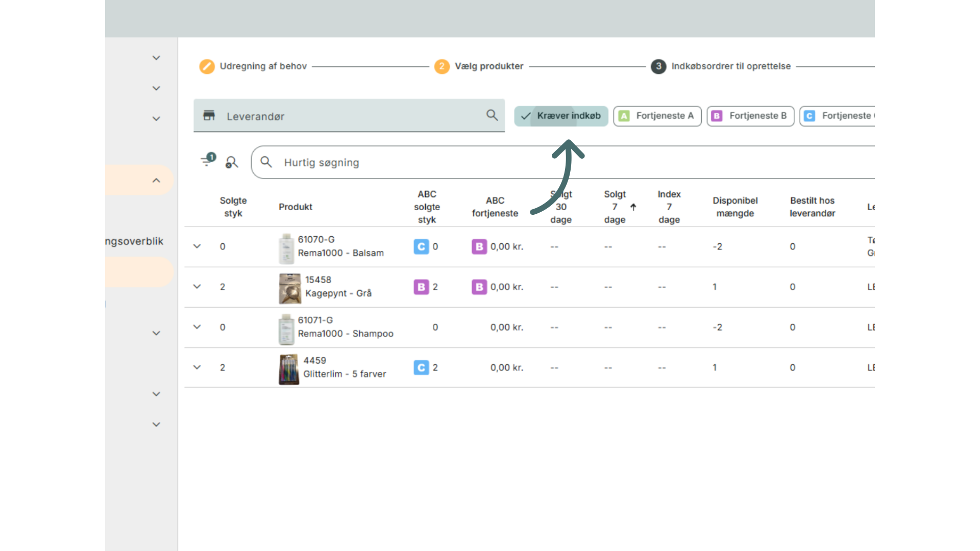Expand the Glitterlim - 5 farver row
This screenshot has width=980, height=551.
[197, 367]
